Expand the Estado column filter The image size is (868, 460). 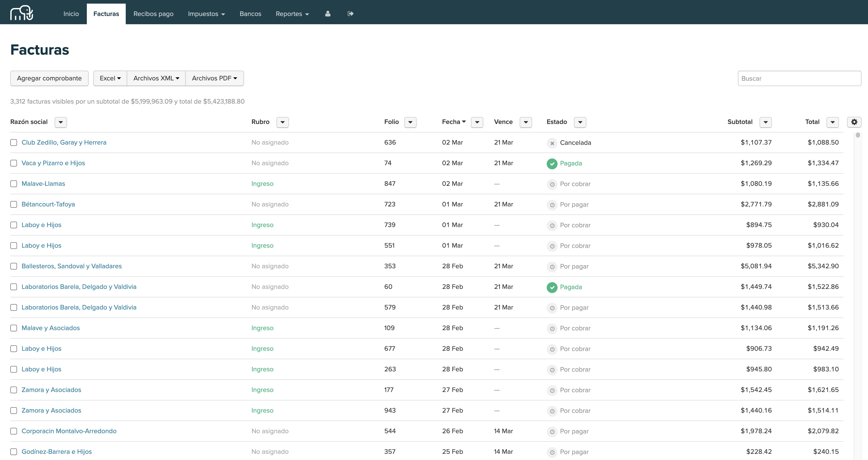[x=580, y=122]
